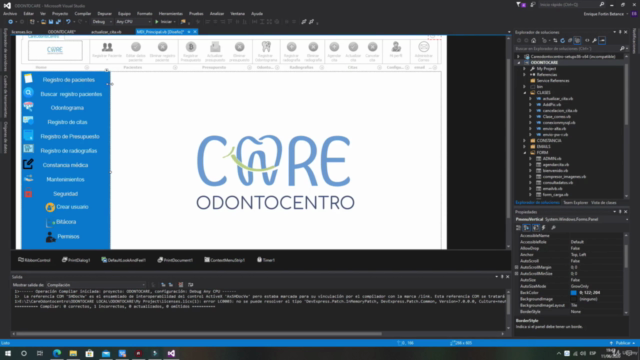The width and height of the screenshot is (640, 360).
Task: Click the Actualizar presupuesto ribbon icon
Action: coord(215,47)
